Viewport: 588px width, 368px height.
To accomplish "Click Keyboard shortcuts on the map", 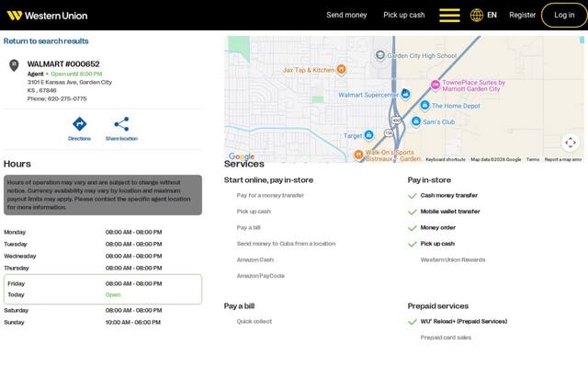I will tap(446, 159).
